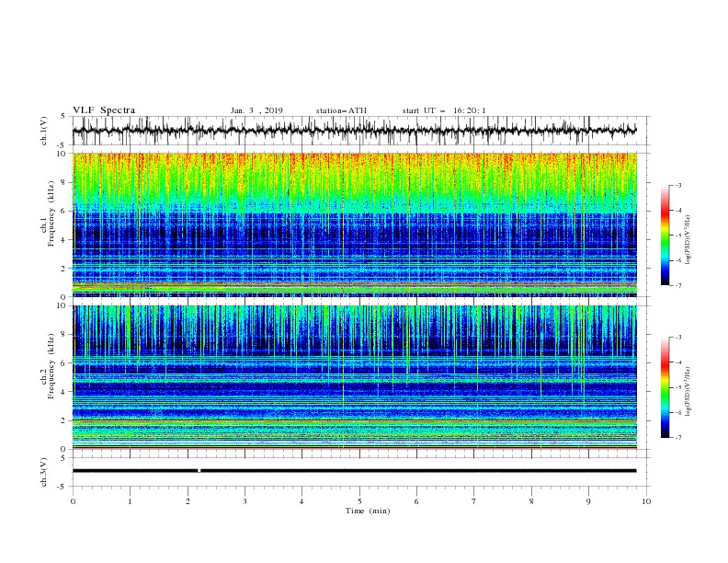Click time axis tick label "8"
This screenshot has width=728, height=563.
(531, 501)
